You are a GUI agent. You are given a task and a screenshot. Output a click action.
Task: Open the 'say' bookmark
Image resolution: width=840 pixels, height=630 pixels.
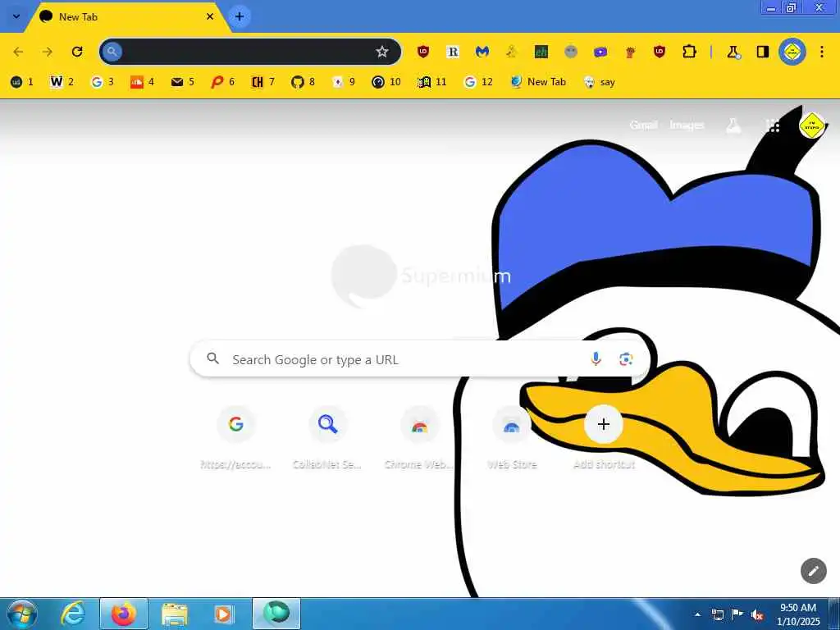click(x=600, y=82)
